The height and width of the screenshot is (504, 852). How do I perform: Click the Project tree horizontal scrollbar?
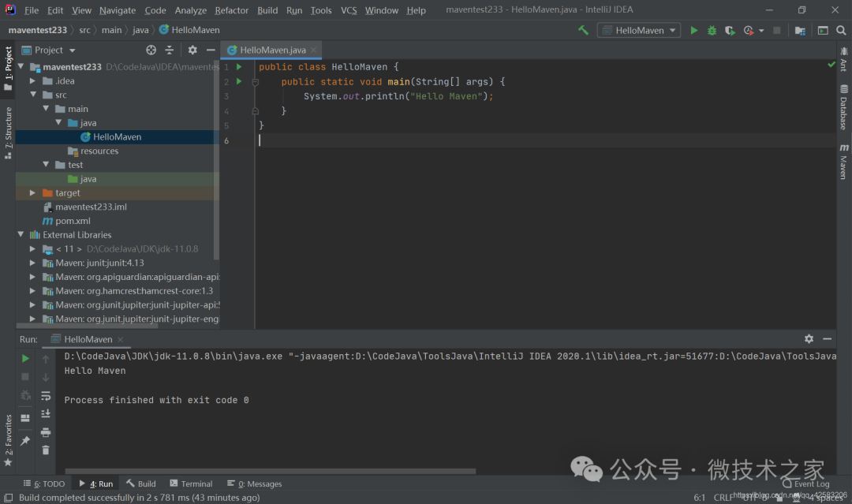coord(87,327)
